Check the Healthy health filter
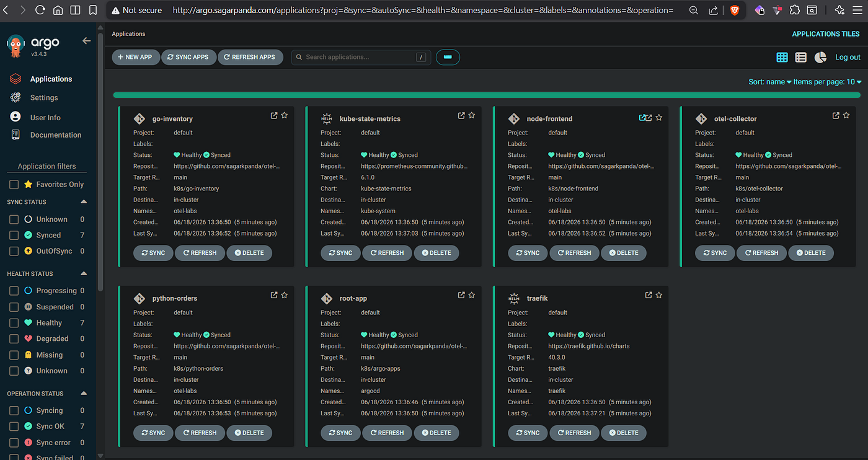The image size is (868, 460). 14,323
